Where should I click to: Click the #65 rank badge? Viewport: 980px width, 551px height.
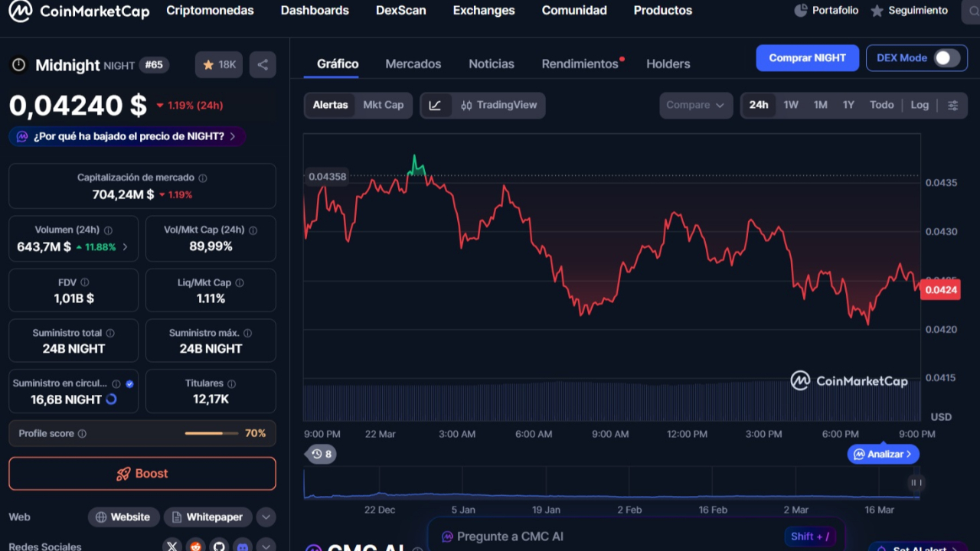[154, 65]
